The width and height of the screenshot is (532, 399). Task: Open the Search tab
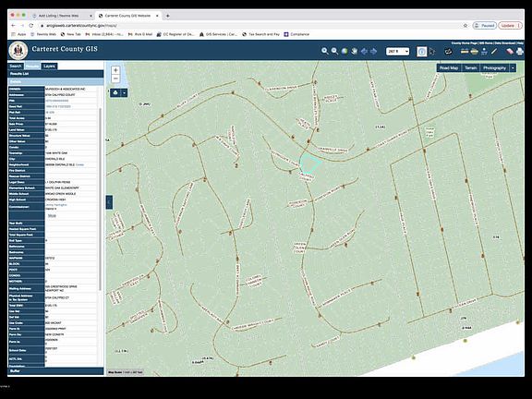tap(16, 66)
